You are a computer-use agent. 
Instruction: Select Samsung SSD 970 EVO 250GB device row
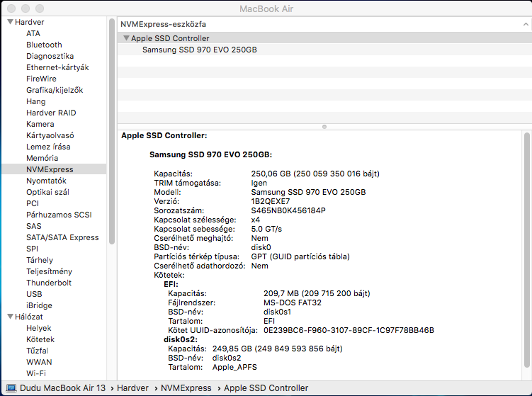point(324,50)
